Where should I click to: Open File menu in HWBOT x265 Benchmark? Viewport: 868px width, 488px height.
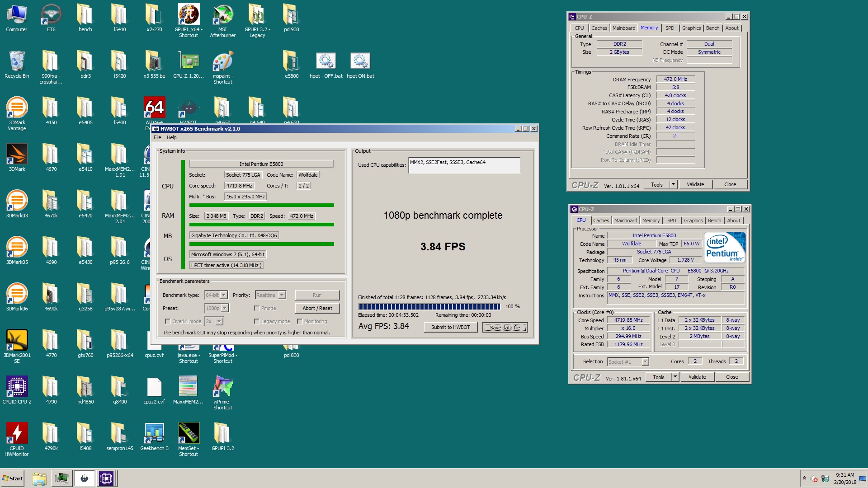[157, 137]
